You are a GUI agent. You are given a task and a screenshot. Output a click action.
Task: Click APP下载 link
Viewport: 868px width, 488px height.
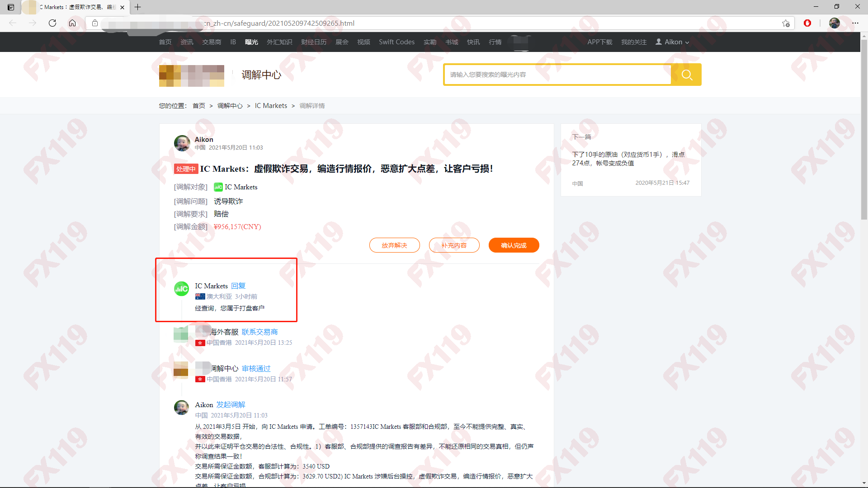pyautogui.click(x=599, y=42)
